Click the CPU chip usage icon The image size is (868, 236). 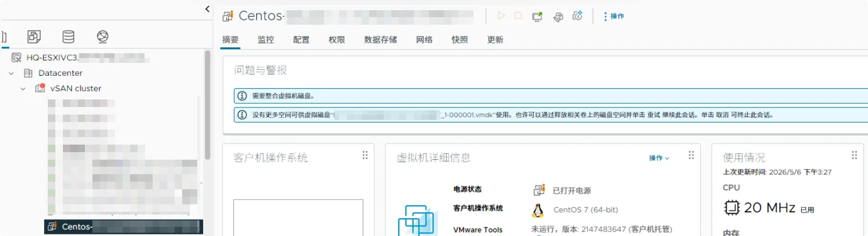[731, 208]
